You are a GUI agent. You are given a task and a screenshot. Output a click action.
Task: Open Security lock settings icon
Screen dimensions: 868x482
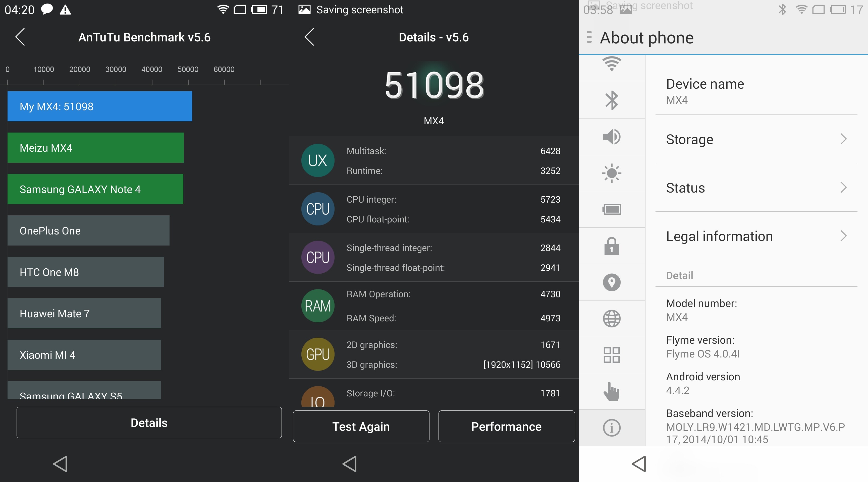click(x=612, y=246)
